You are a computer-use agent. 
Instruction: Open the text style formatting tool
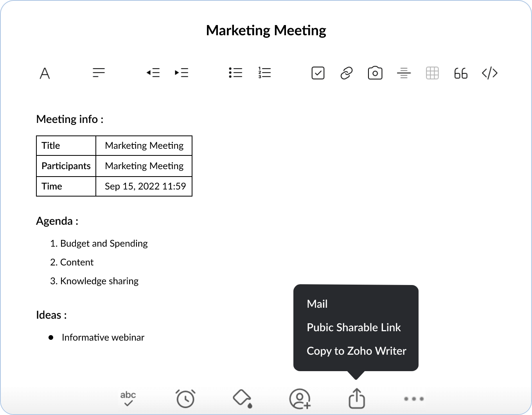[x=45, y=73]
